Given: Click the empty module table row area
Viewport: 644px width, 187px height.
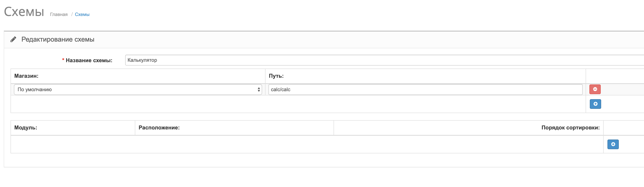Looking at the screenshot, I should tap(307, 144).
